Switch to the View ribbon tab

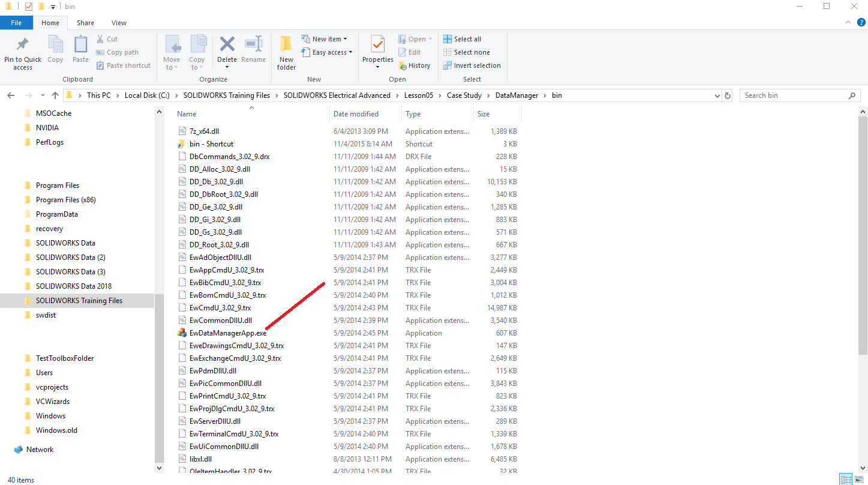point(119,23)
